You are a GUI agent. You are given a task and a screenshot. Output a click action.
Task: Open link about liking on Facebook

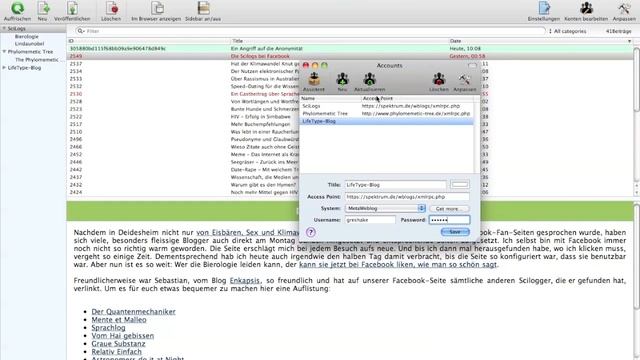click(398, 264)
